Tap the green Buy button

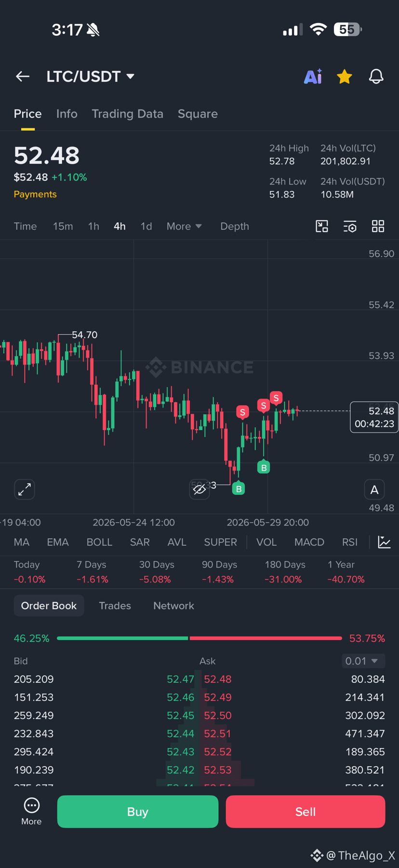tap(138, 812)
